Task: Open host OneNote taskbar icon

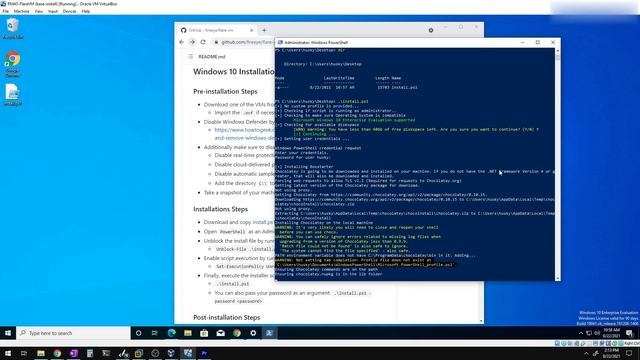Action: pos(73,353)
